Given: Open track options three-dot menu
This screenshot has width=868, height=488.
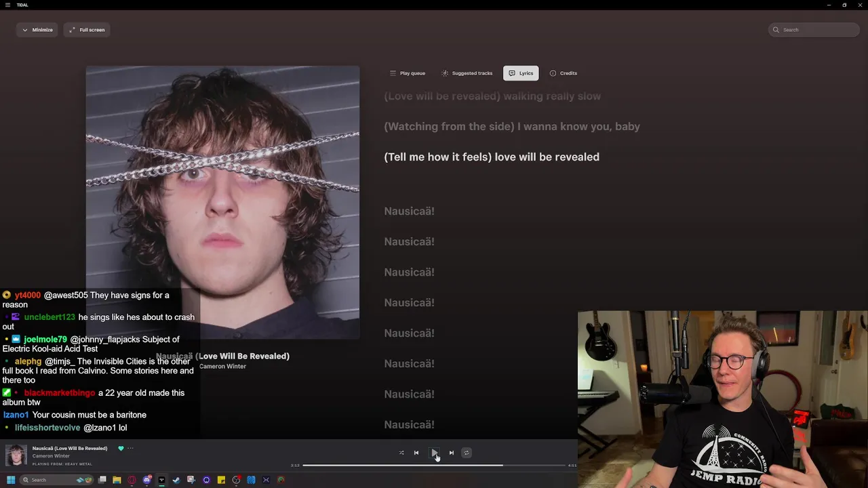Looking at the screenshot, I should click(130, 448).
